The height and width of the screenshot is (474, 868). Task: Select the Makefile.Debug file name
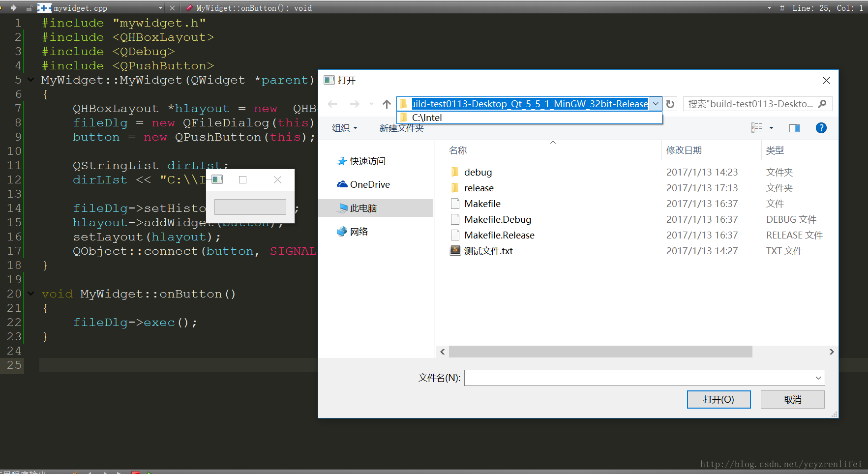click(498, 219)
